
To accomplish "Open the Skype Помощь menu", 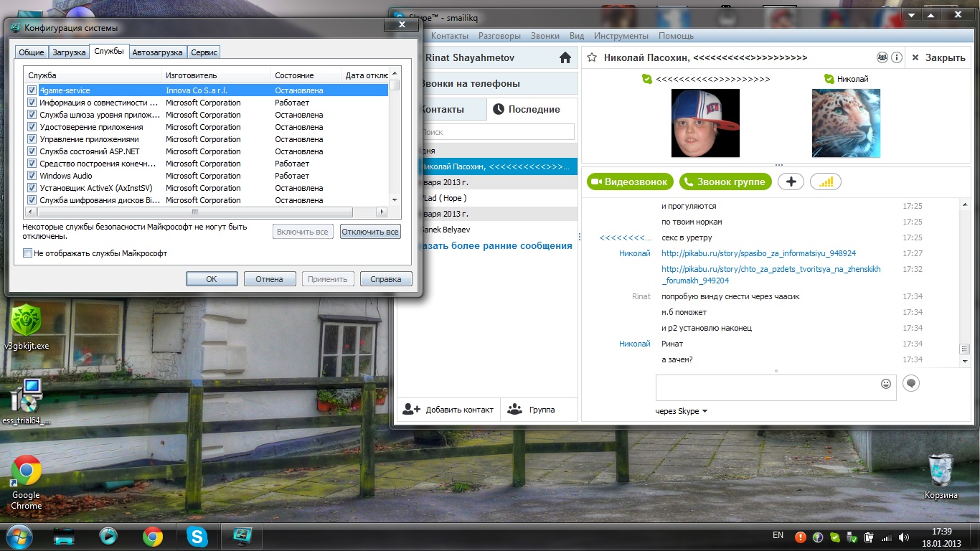I will click(x=676, y=36).
